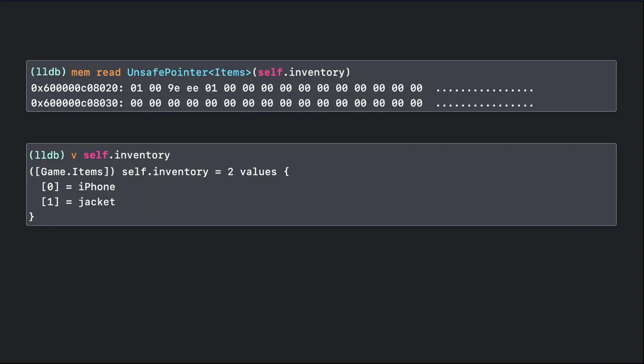Click the pink self keyword in mem read line
Viewport: 644px width, 364px height.
tap(270, 72)
